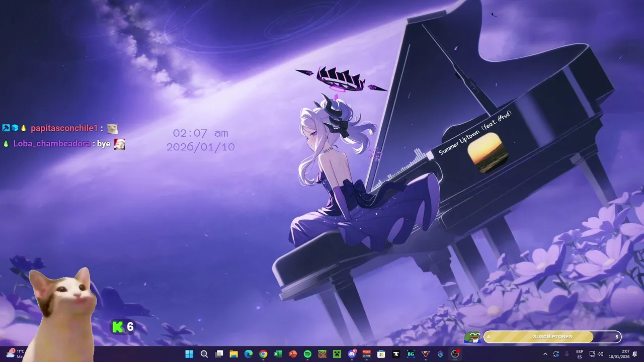Viewport: 644px width, 362px height.
Task: Open the BG app icon in taskbar
Action: click(411, 354)
